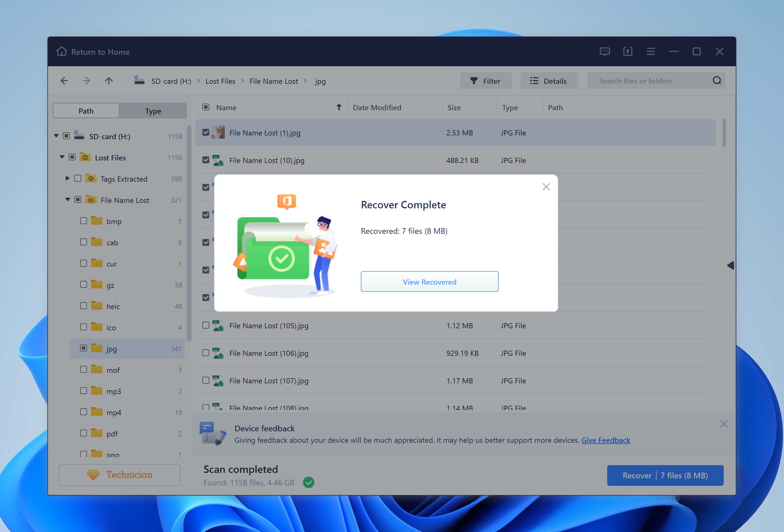Select the pdf folder in tree
Screen dimensions: 784x532
[x=127, y=434]
